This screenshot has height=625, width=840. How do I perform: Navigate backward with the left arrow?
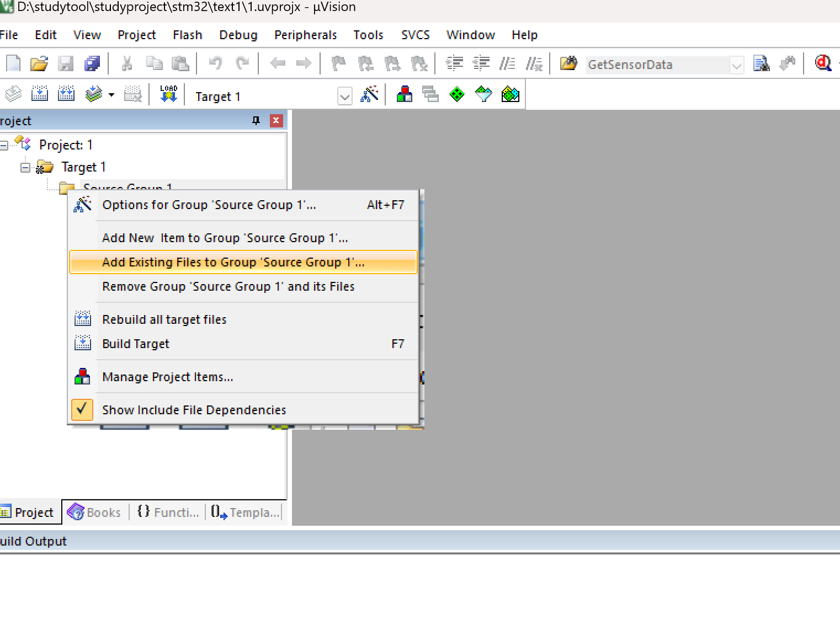(x=278, y=64)
